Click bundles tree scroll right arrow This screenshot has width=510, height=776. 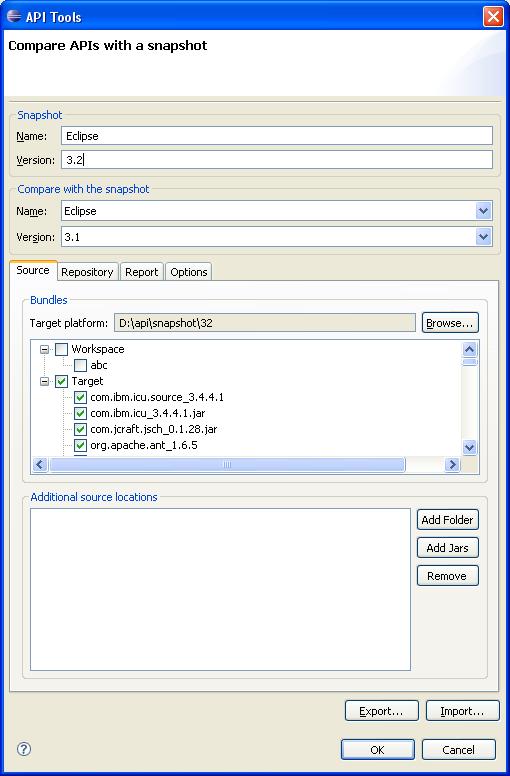452,465
